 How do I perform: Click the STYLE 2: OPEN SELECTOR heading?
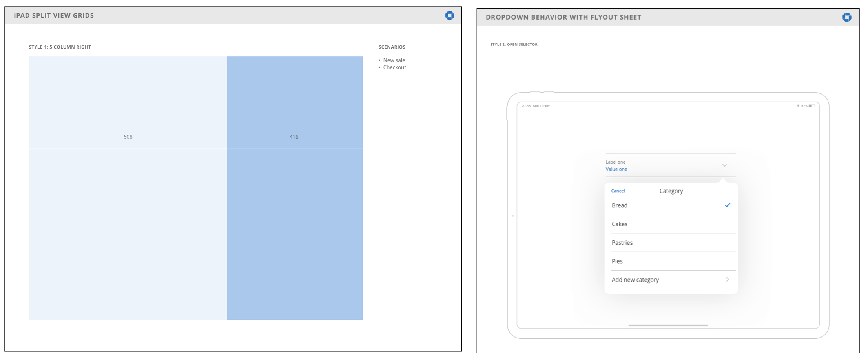pos(514,44)
